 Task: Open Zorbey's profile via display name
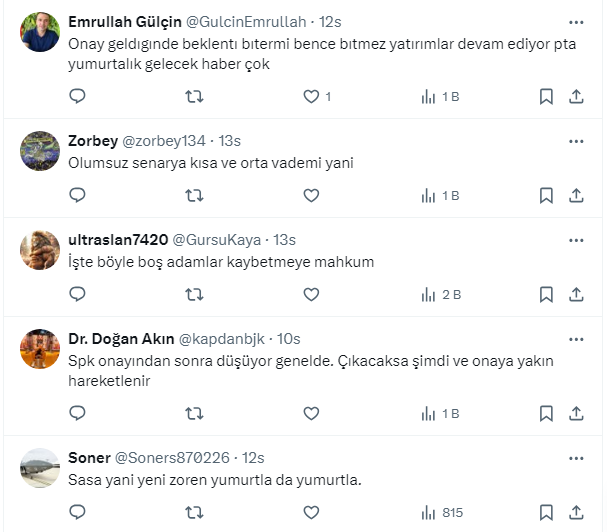pyautogui.click(x=92, y=140)
